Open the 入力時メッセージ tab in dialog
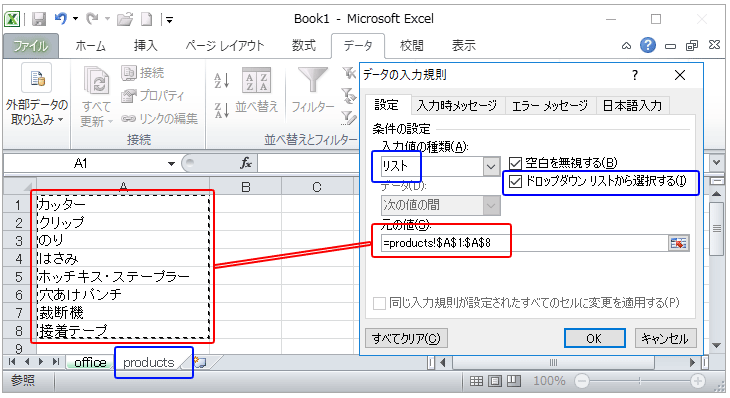 click(457, 106)
